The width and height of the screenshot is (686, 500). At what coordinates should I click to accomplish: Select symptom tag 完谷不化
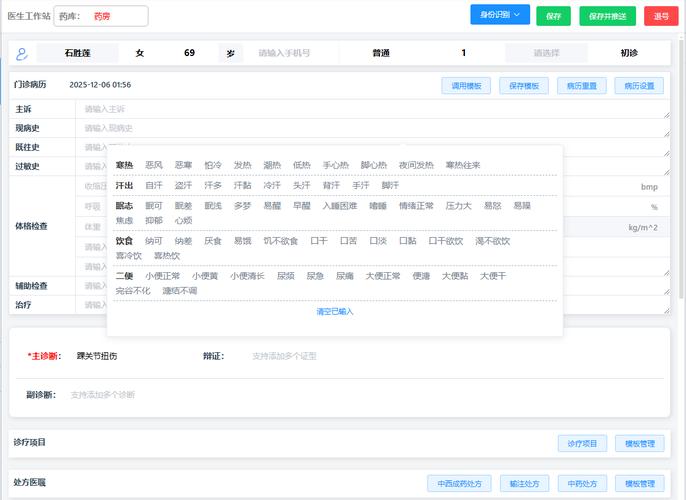click(x=133, y=291)
